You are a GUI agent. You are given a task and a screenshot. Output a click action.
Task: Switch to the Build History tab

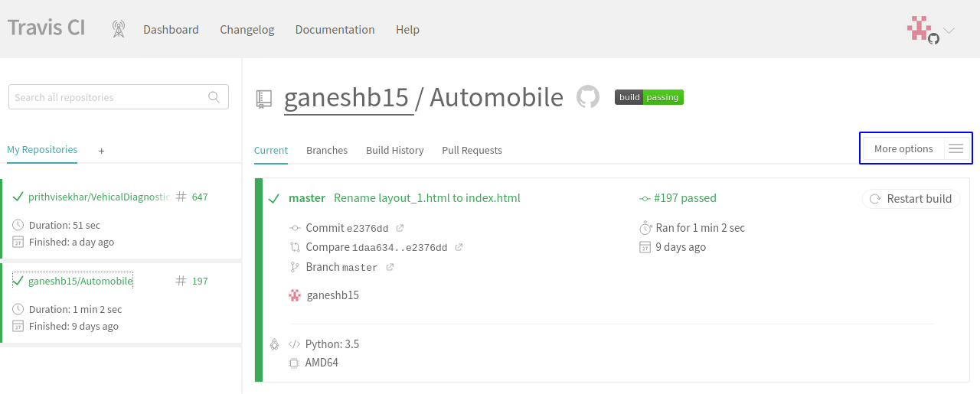pyautogui.click(x=394, y=150)
